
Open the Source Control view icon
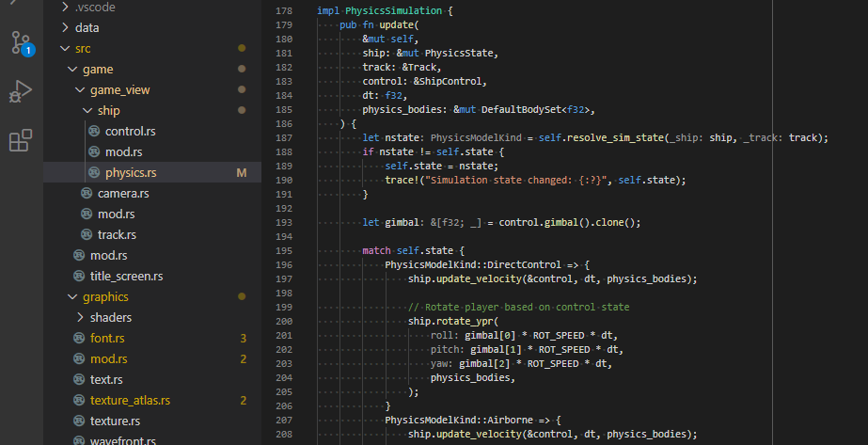(x=21, y=42)
